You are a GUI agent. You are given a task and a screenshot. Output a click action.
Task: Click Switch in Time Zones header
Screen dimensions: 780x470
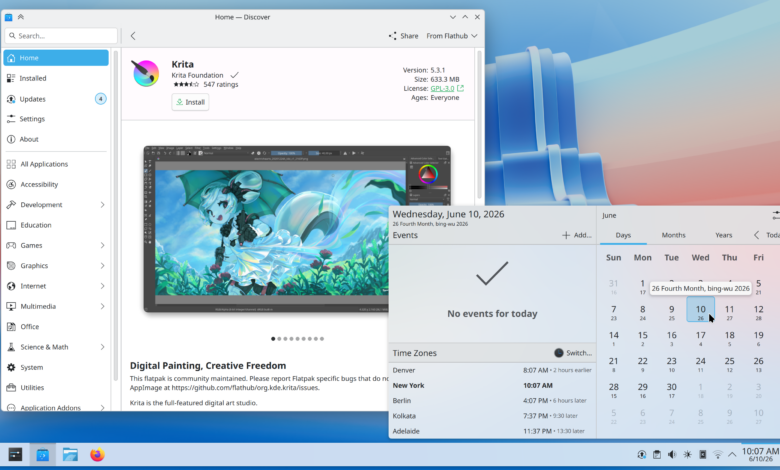click(x=573, y=353)
